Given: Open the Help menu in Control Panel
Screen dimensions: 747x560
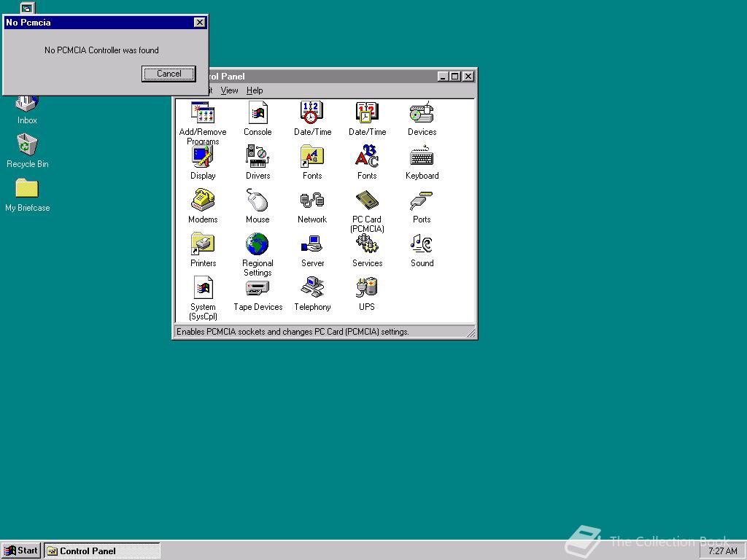Looking at the screenshot, I should pyautogui.click(x=255, y=90).
